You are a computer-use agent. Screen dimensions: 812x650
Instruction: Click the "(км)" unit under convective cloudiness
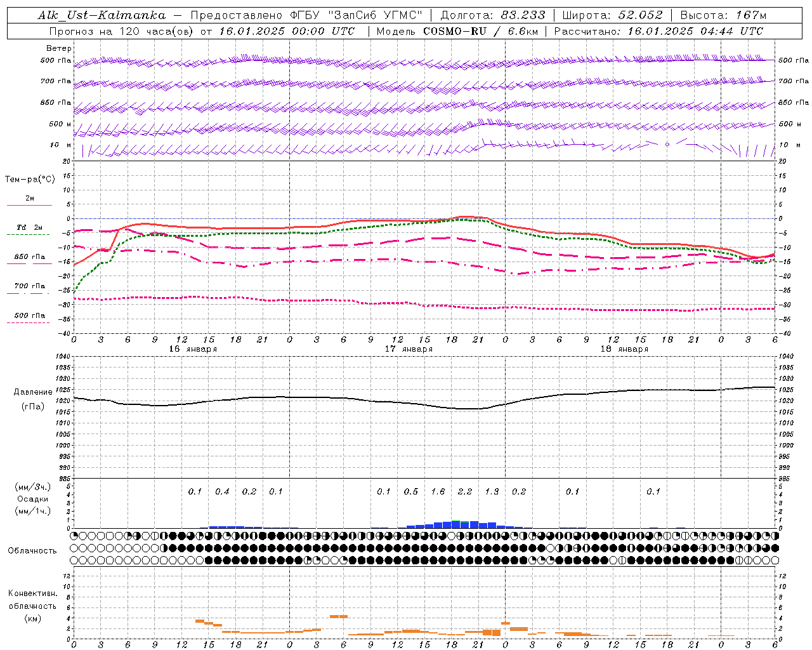click(32, 618)
